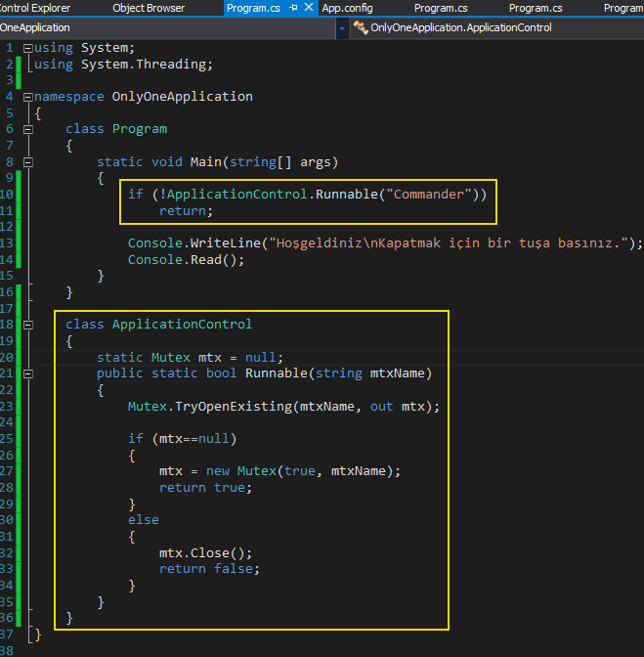Click 'System' in the first using line
The image size is (644, 657).
tap(105, 48)
